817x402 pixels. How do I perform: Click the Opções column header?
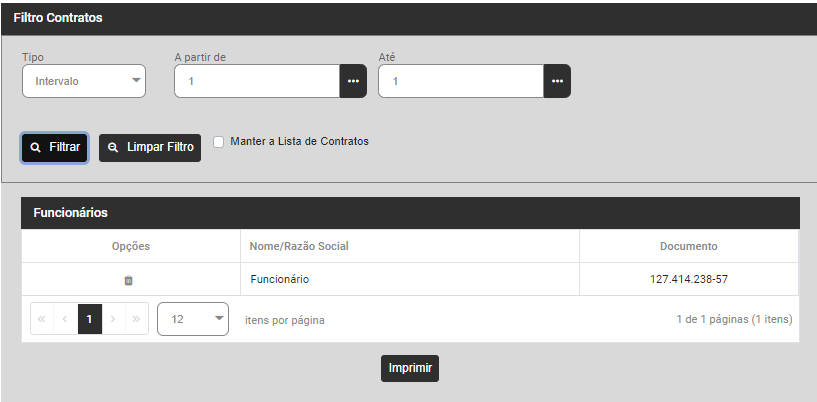(131, 246)
